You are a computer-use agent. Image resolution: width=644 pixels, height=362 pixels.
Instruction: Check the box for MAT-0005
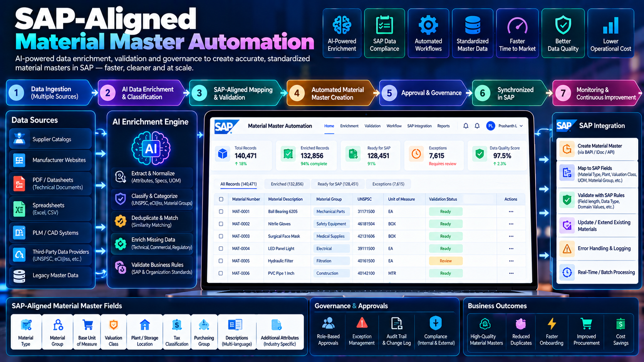click(221, 261)
